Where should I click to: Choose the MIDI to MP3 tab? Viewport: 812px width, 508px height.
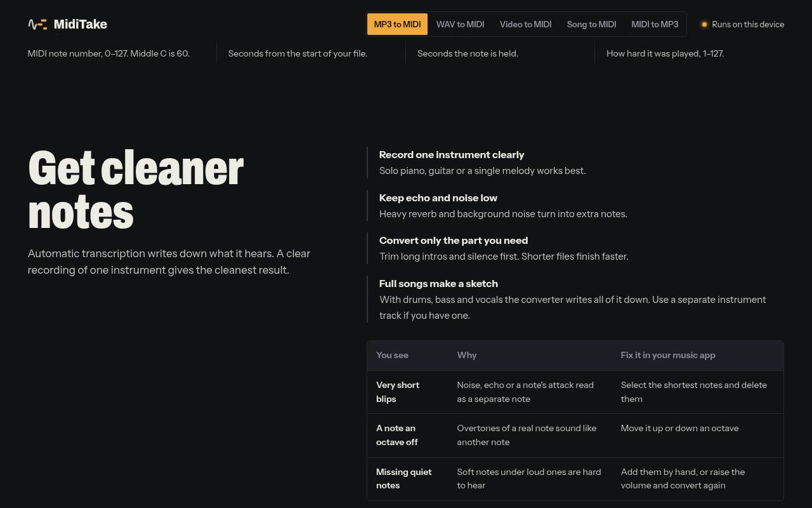[x=655, y=24]
